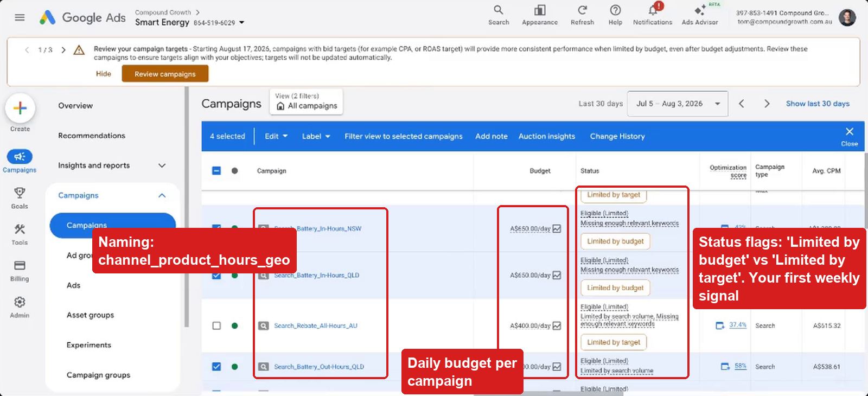The image size is (868, 396).
Task: Select Ads in the navigation menu
Action: (x=73, y=285)
